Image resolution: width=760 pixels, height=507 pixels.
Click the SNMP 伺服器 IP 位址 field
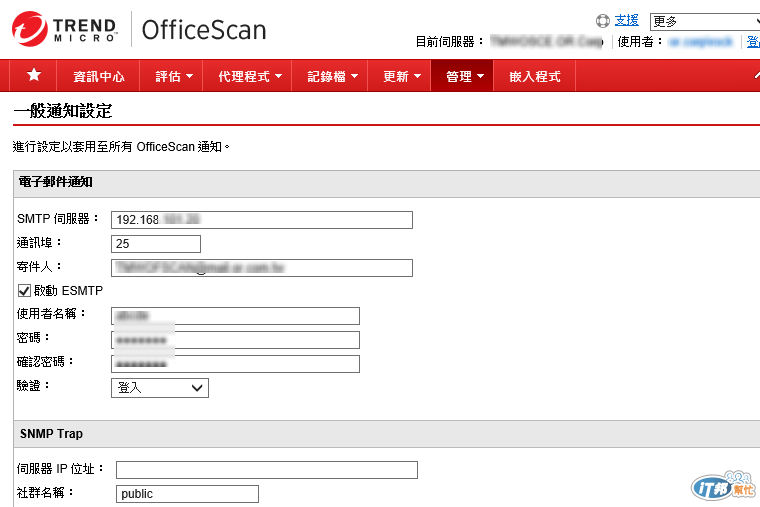267,470
